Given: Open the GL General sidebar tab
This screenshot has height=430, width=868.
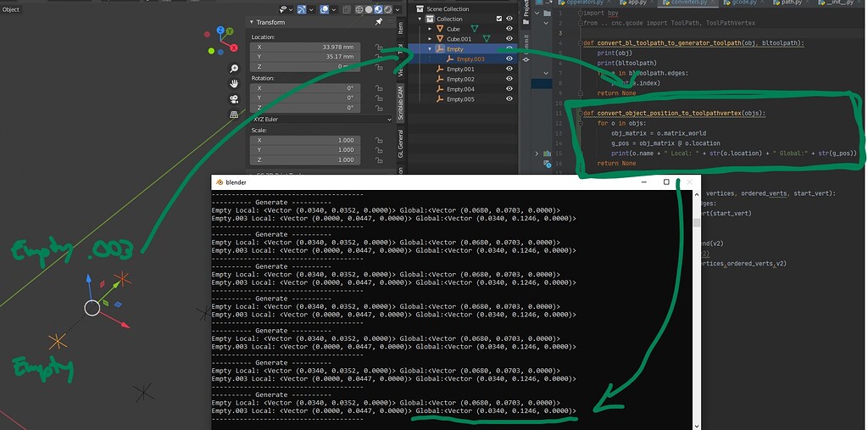Looking at the screenshot, I should click(401, 143).
